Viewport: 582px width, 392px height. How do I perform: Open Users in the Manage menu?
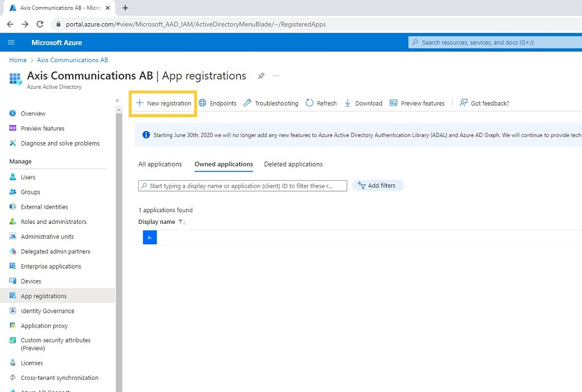28,177
